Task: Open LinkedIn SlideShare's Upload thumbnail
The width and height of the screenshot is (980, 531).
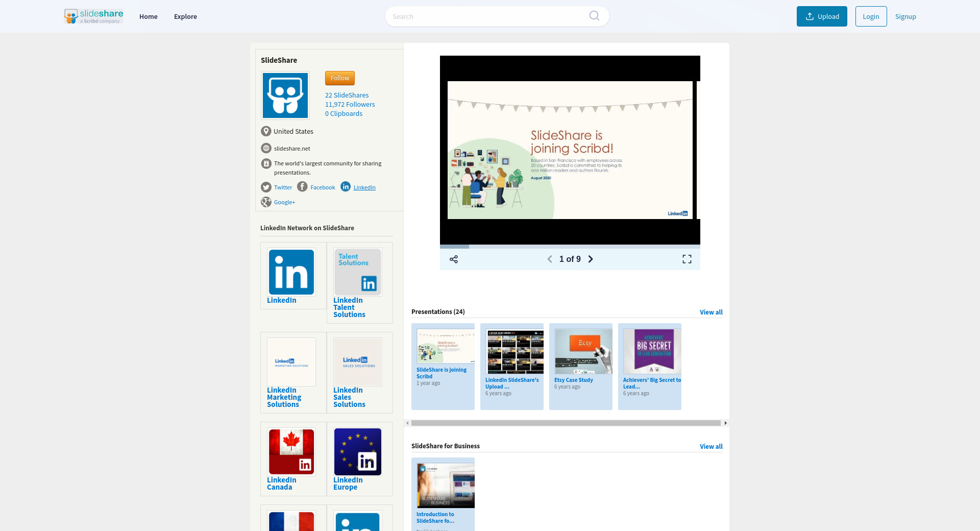Action: coord(514,351)
